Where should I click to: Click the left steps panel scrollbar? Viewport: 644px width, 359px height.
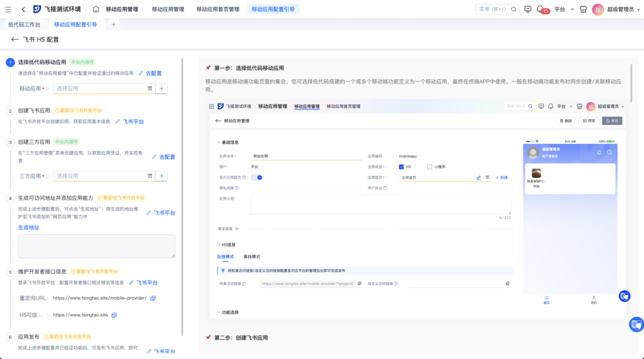[x=182, y=197]
